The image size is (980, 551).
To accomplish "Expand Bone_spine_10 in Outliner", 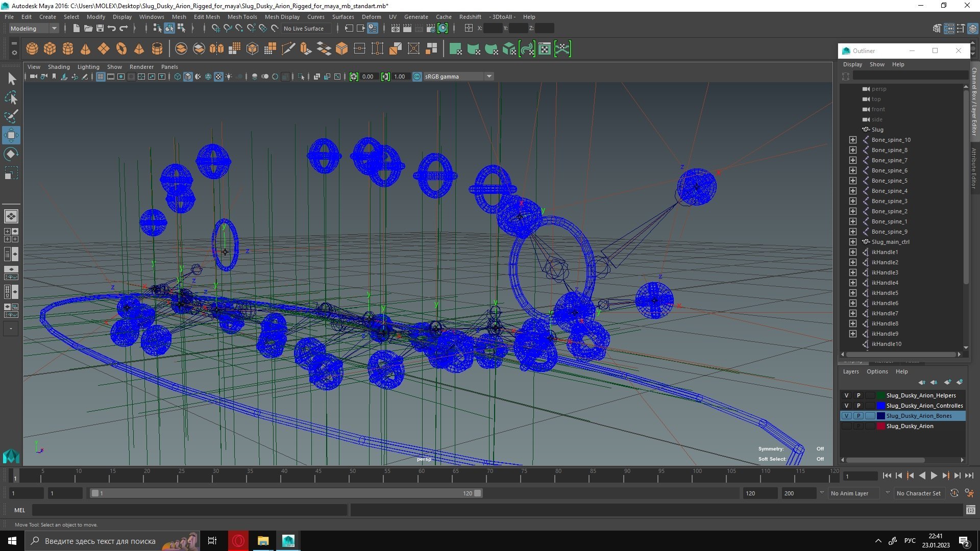I will 853,140.
